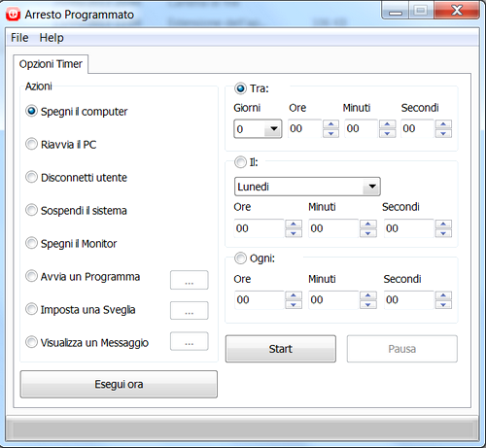Decrease Secondi value in Tra section

[443, 133]
